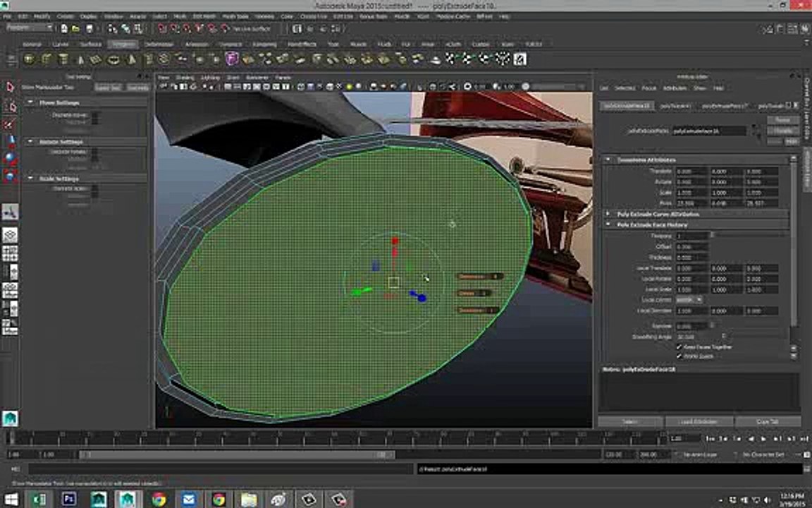The width and height of the screenshot is (812, 508).
Task: Expand Poly Extrude Curve Attributes section
Action: 608,214
